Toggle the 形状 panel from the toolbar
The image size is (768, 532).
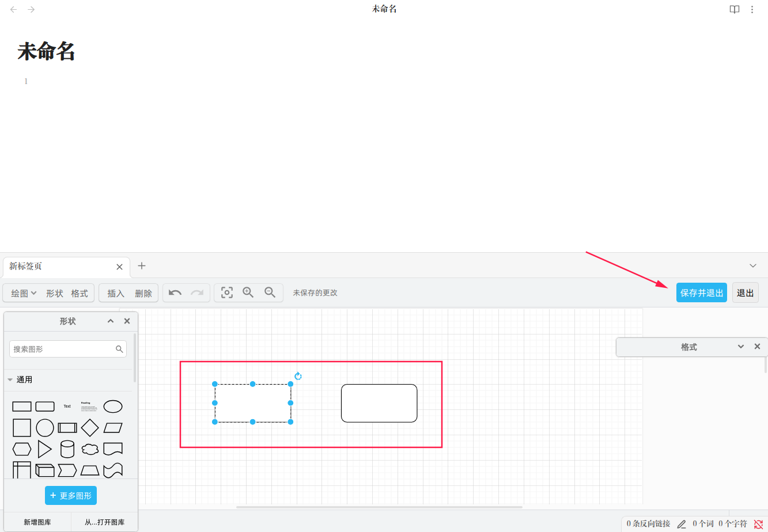pos(55,293)
